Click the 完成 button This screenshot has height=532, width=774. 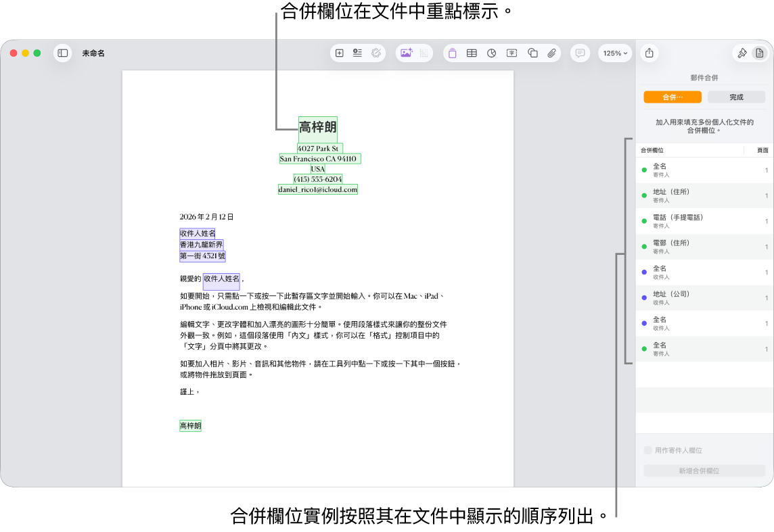[x=737, y=97]
